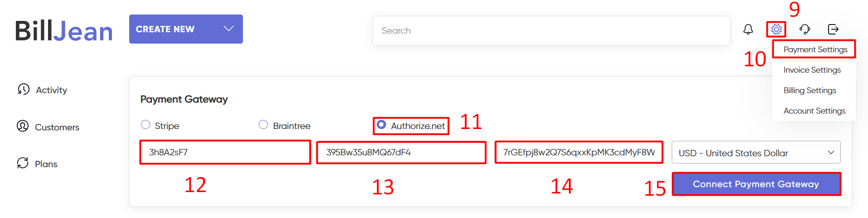Select the Authorize.net radio button
The height and width of the screenshot is (218, 868).
pyautogui.click(x=382, y=124)
